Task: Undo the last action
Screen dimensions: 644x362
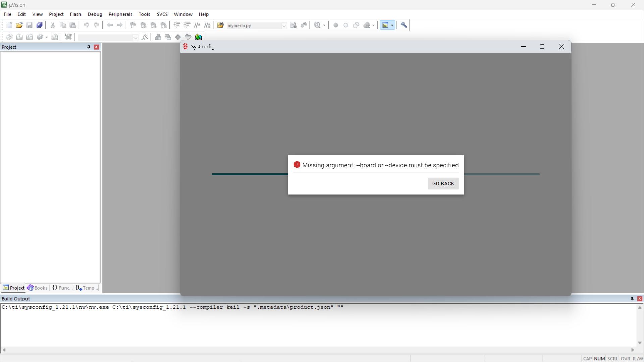Action: click(86, 25)
